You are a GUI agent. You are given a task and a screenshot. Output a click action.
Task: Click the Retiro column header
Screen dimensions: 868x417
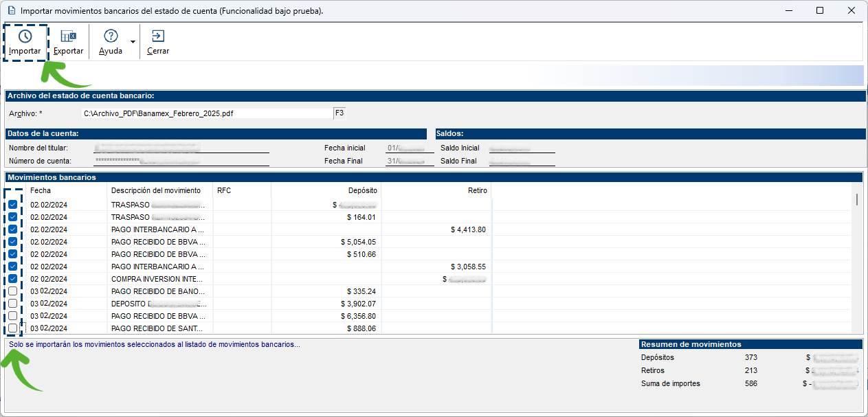pyautogui.click(x=477, y=190)
